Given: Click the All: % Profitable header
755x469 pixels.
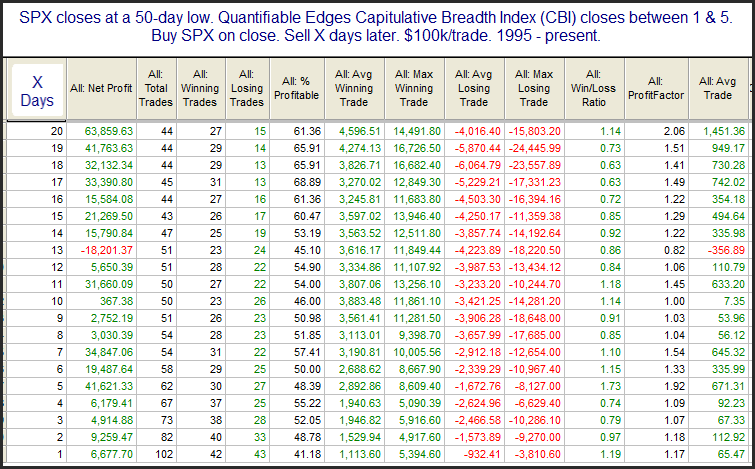Looking at the screenshot, I should click(x=297, y=89).
